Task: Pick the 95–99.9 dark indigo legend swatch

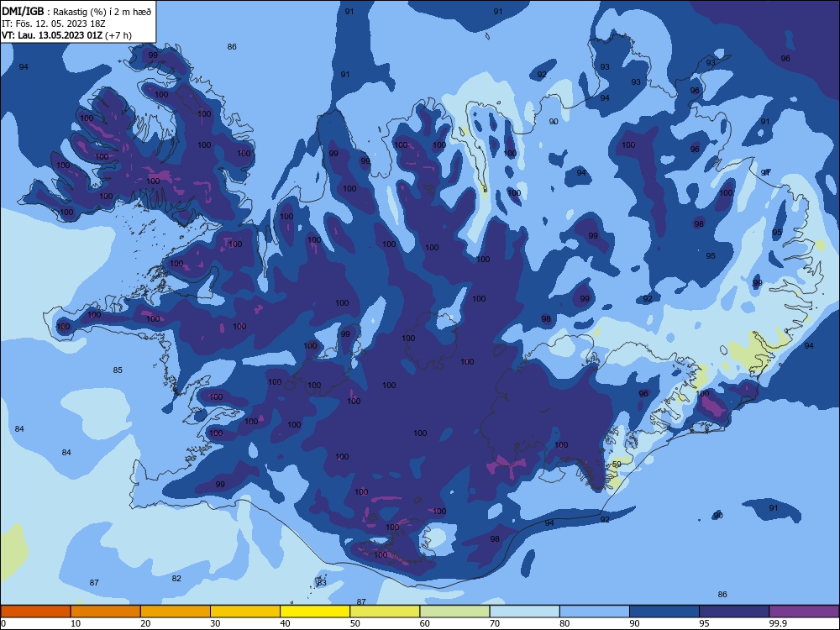Action: (734, 612)
